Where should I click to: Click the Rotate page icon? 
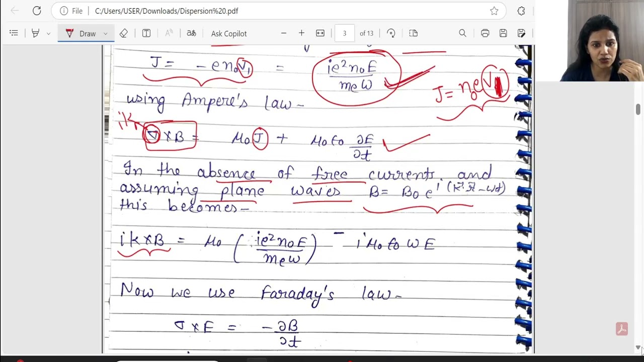click(x=391, y=33)
